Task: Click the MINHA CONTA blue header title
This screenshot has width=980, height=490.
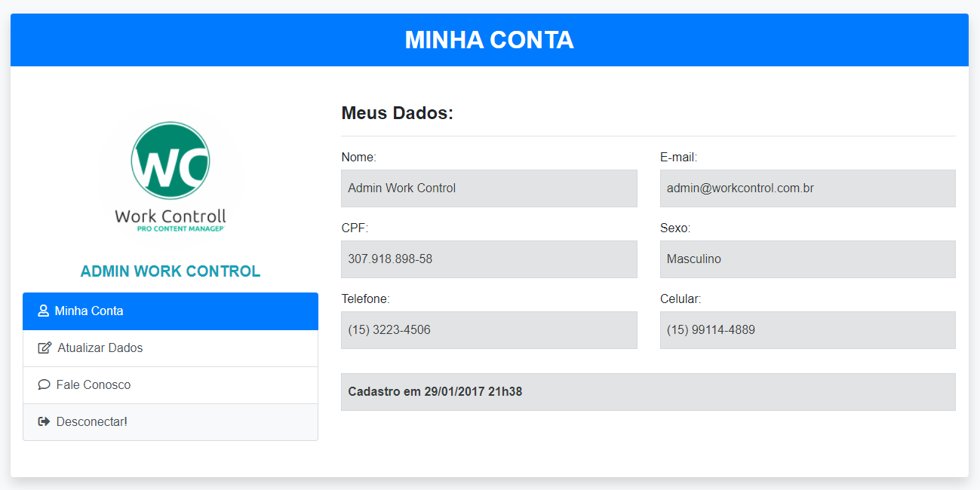Action: [490, 40]
